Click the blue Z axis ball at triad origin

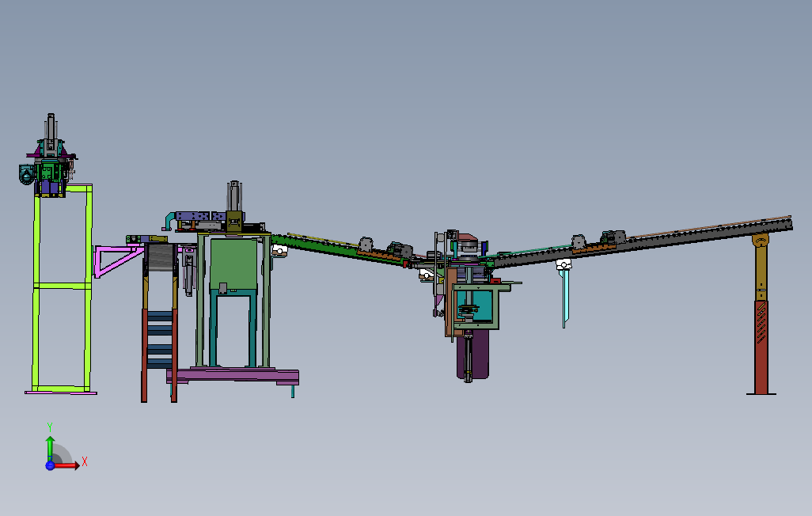pyautogui.click(x=50, y=465)
